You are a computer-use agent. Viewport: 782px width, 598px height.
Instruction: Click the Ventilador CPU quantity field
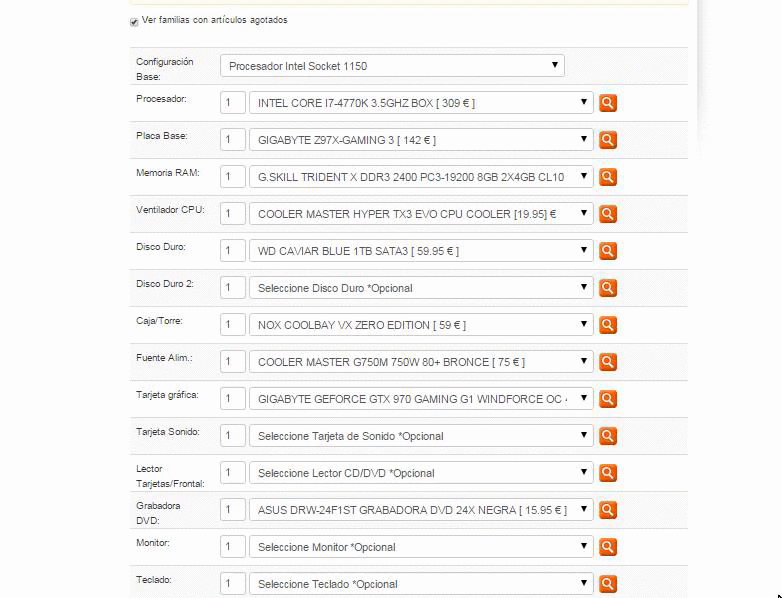[233, 213]
